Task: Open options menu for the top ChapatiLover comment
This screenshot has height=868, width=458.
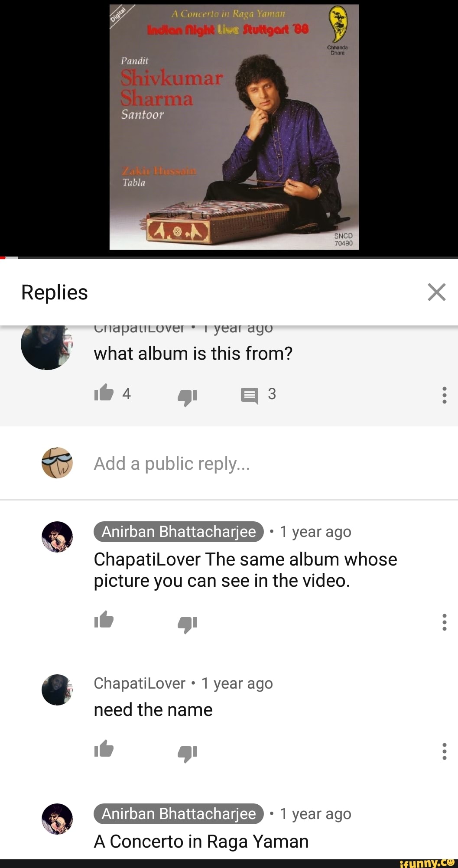Action: [444, 395]
